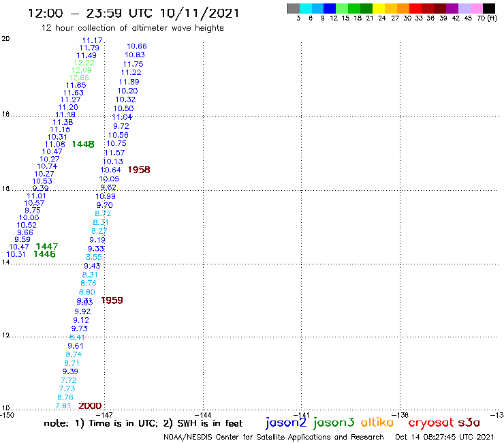Click wave height value 7.72
This screenshot has height=443, width=504.
(69, 380)
